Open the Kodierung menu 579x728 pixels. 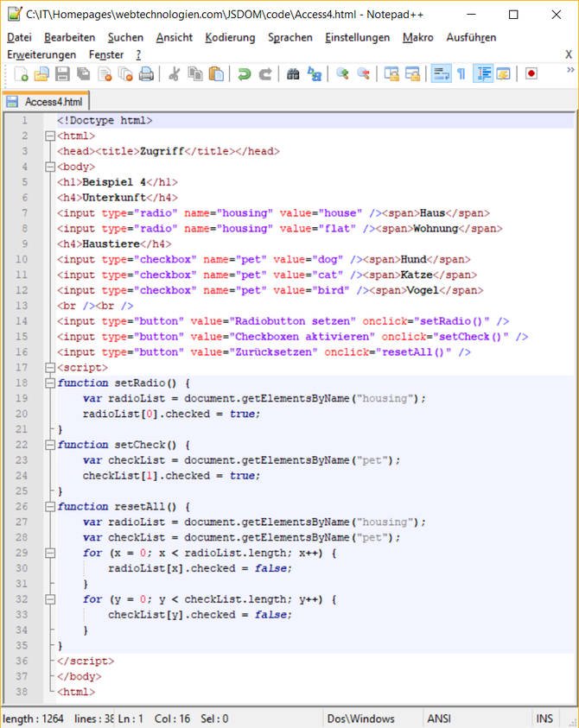230,37
